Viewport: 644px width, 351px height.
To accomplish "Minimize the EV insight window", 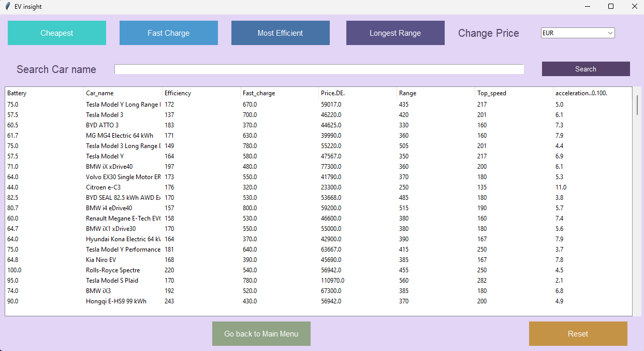I will pyautogui.click(x=588, y=7).
